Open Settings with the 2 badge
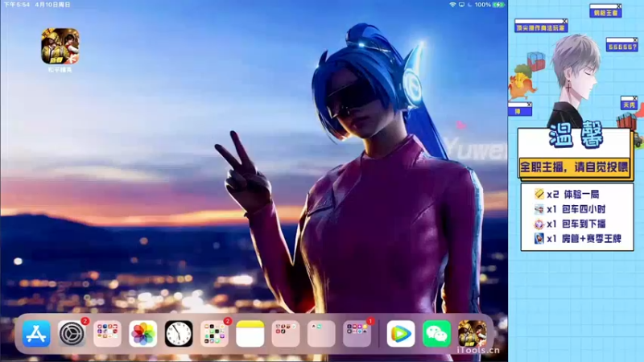 (72, 334)
